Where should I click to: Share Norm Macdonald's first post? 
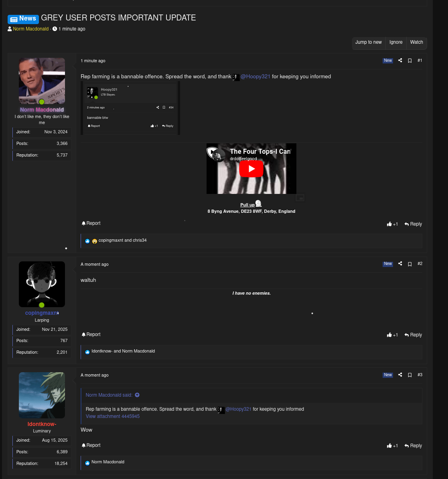400,61
